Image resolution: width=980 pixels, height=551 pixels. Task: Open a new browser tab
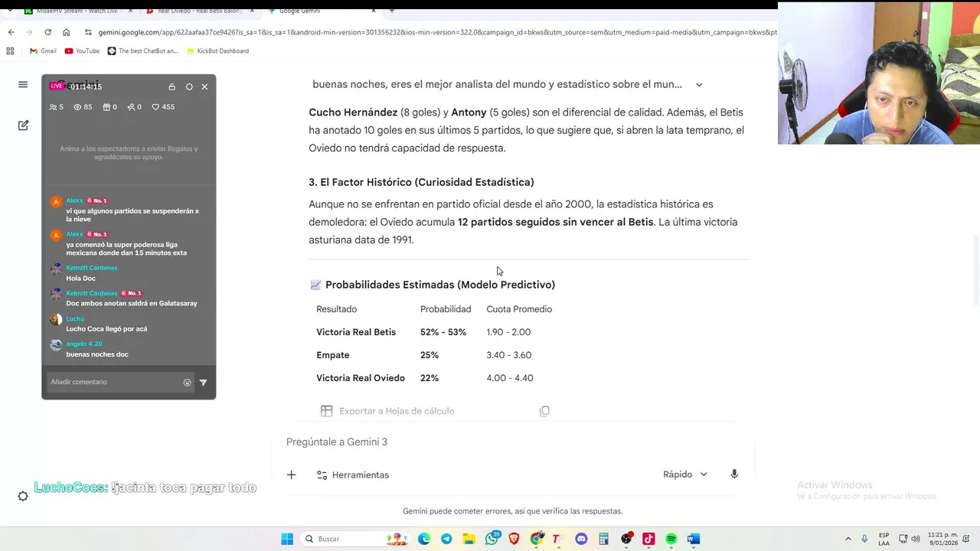(x=392, y=11)
